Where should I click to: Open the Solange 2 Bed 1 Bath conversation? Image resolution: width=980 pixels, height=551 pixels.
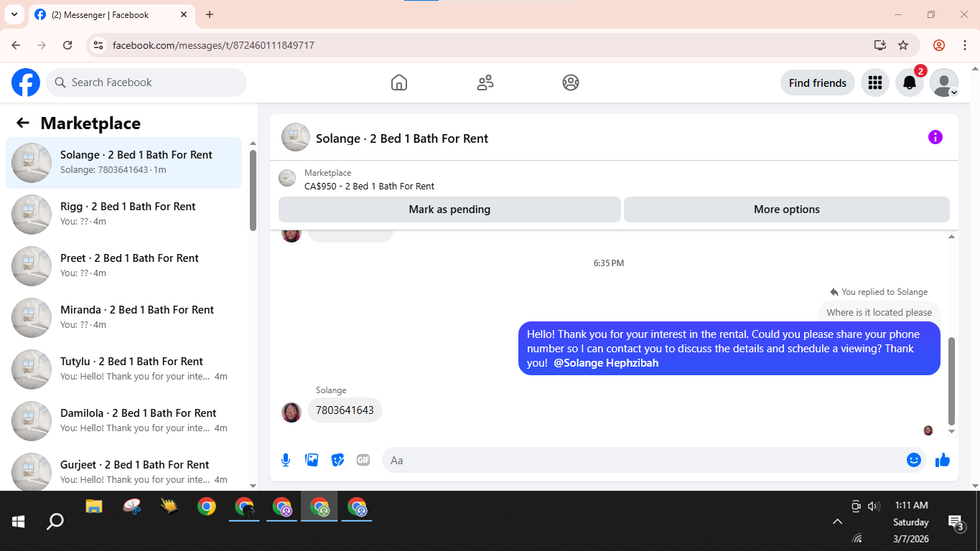tap(123, 163)
